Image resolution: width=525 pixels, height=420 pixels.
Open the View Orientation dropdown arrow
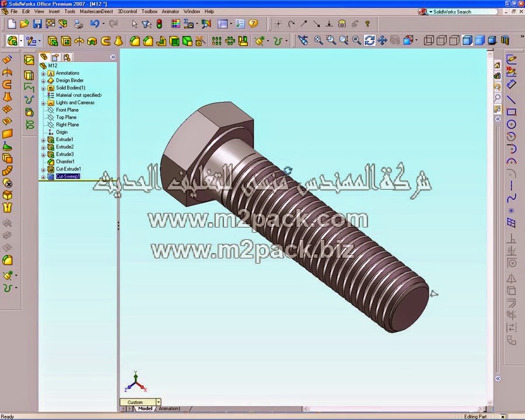point(416,40)
